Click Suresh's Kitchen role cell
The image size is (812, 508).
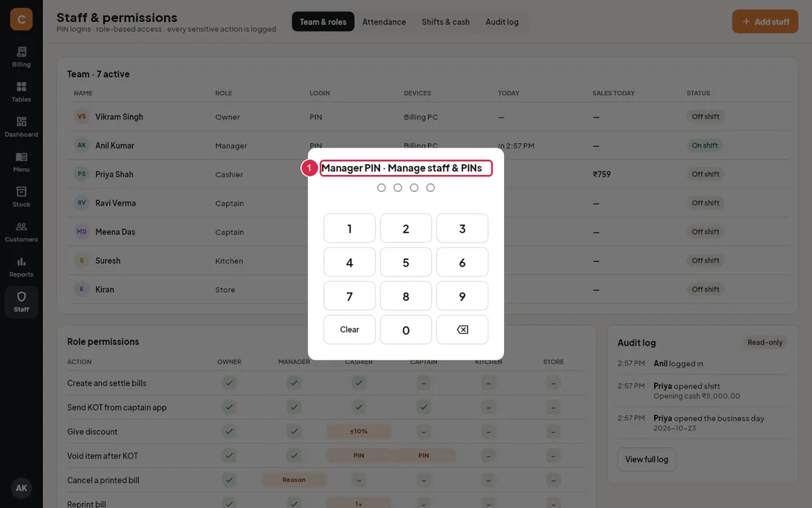click(229, 261)
